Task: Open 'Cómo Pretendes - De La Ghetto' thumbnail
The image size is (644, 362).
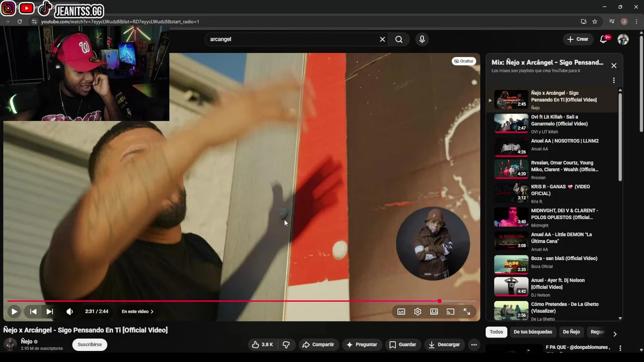Action: click(x=511, y=310)
